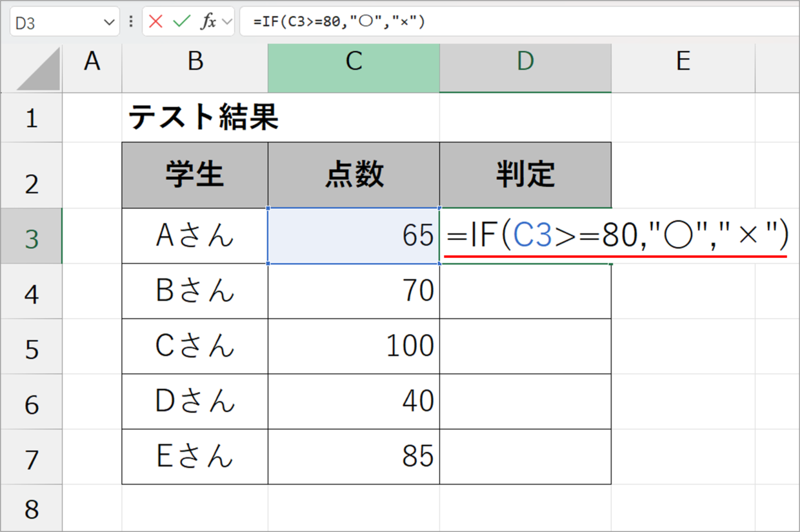This screenshot has width=800, height=532.
Task: Click the Eさん student cell
Action: (195, 457)
